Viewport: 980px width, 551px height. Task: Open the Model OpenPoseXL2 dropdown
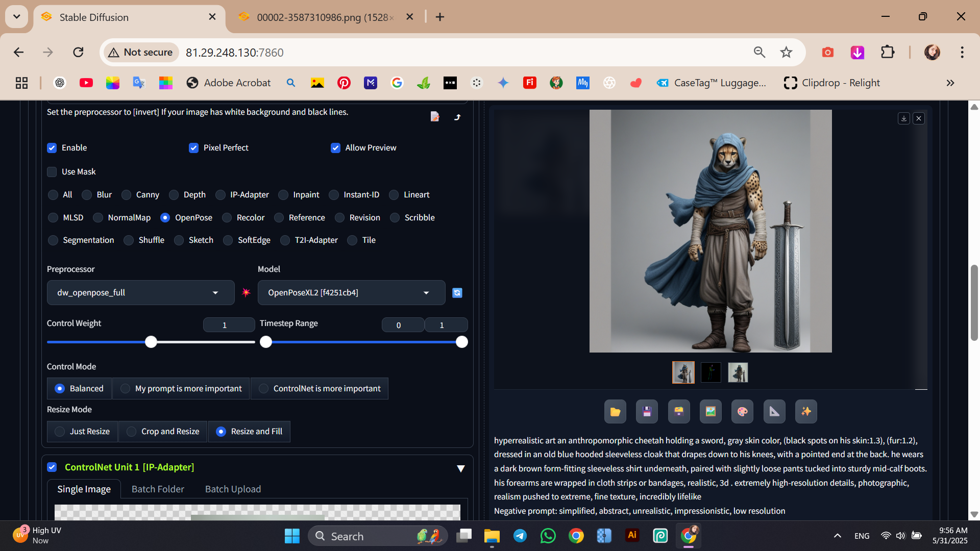[351, 292]
